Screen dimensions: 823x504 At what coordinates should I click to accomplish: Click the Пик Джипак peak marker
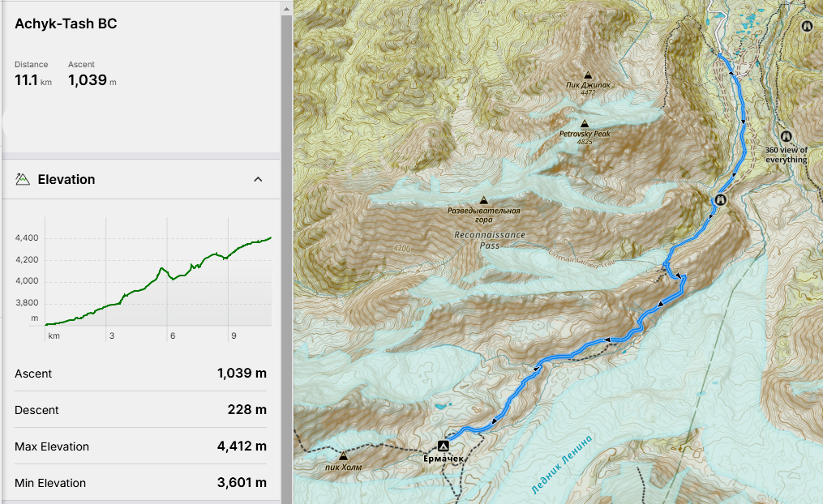[588, 74]
